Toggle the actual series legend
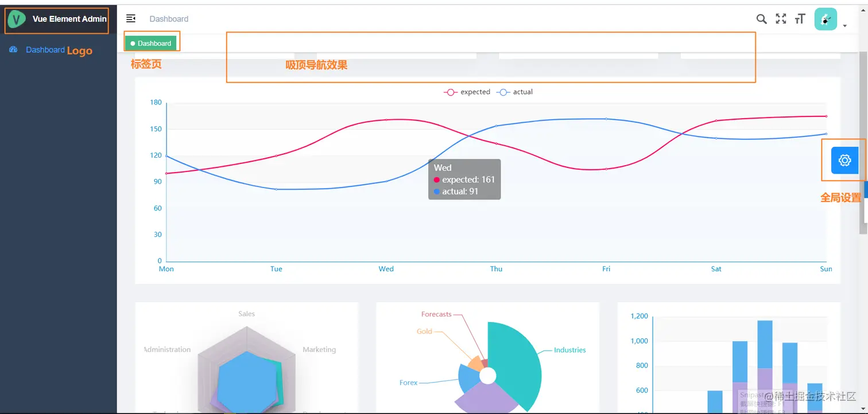The image size is (868, 414). pyautogui.click(x=515, y=92)
